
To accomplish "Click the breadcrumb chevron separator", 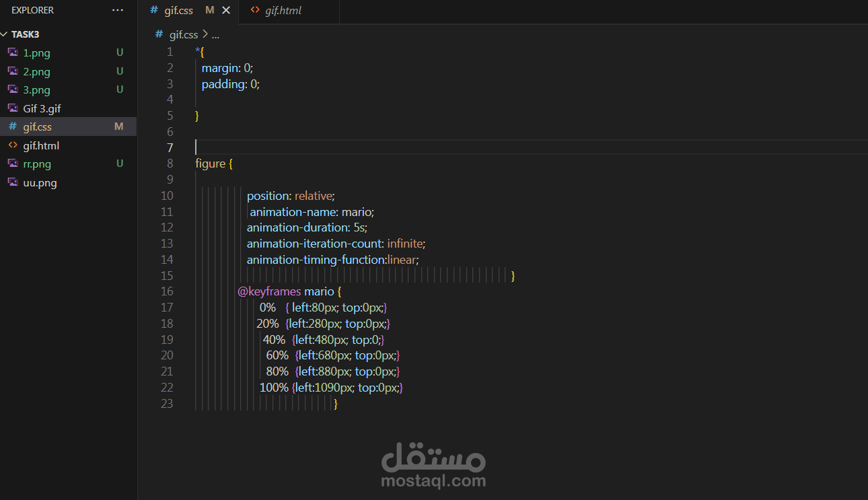I will (x=205, y=34).
